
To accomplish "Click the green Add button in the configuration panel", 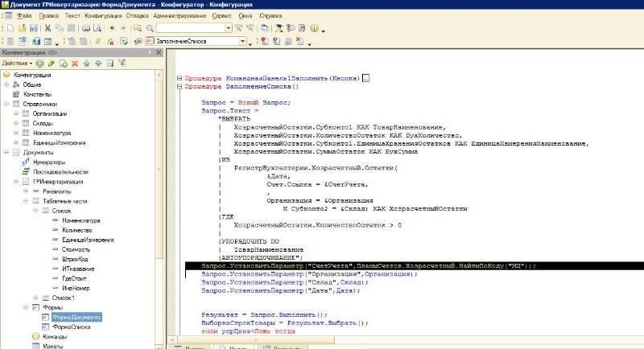I will [x=40, y=63].
